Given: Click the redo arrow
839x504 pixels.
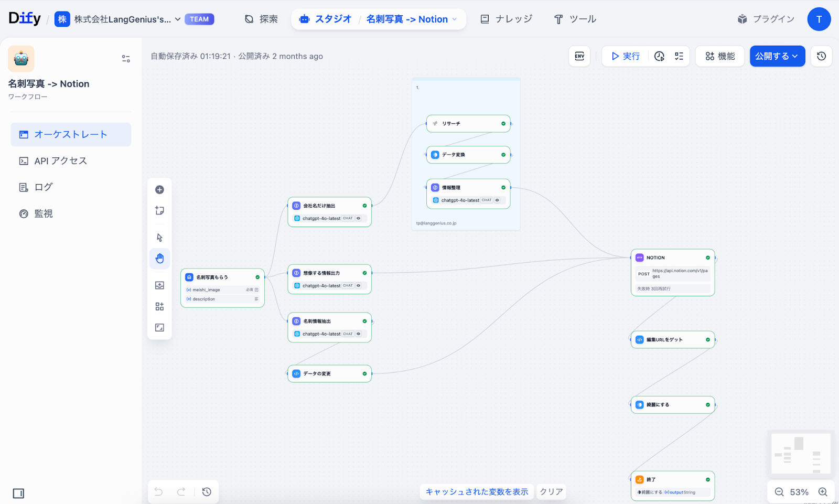Looking at the screenshot, I should [x=181, y=492].
